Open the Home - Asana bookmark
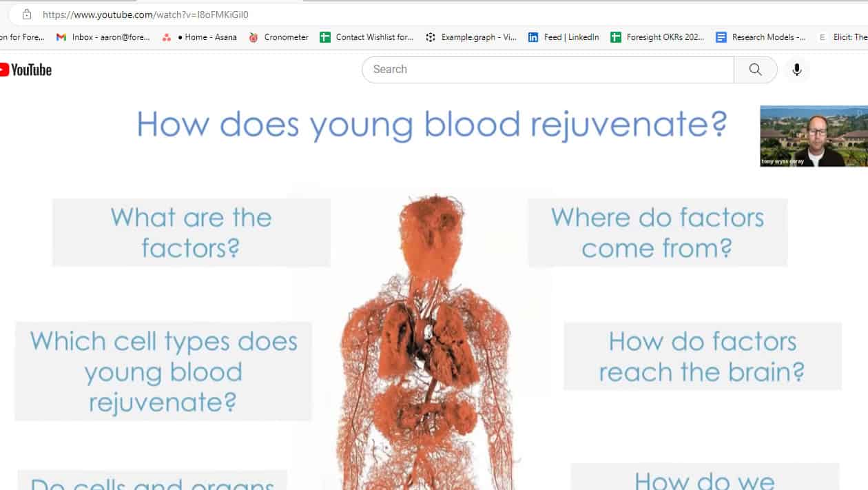Viewport: 868px width, 490px height. [200, 37]
